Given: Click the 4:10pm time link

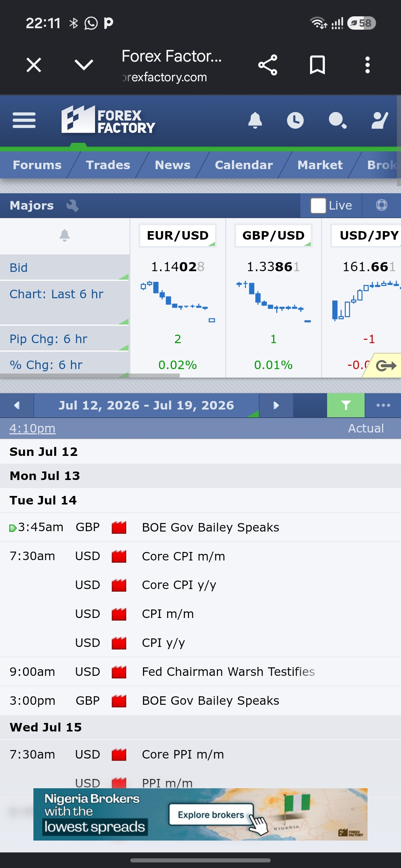Looking at the screenshot, I should [32, 428].
